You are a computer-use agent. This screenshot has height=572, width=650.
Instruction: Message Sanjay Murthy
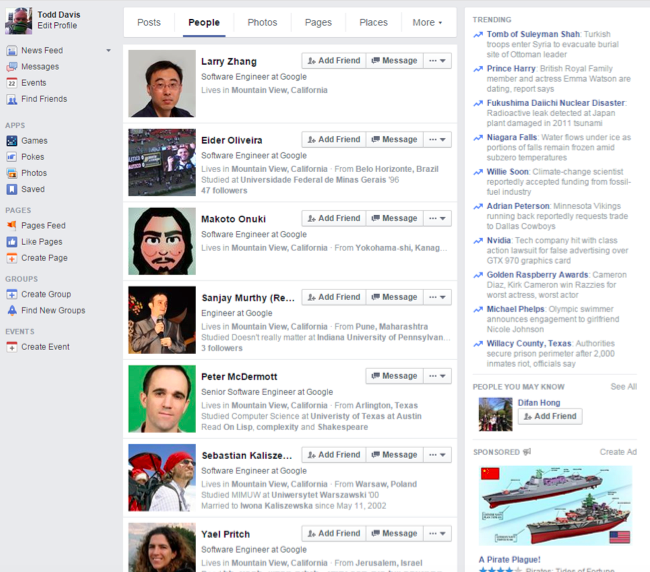395,297
